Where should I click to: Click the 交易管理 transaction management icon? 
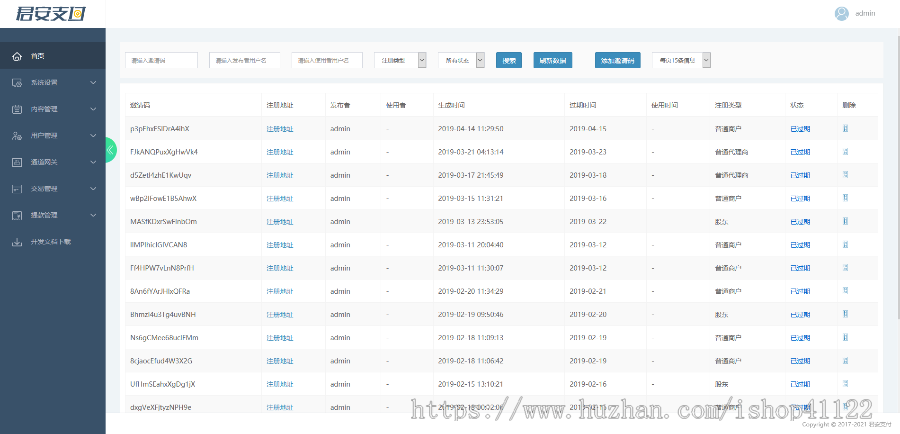click(x=17, y=188)
